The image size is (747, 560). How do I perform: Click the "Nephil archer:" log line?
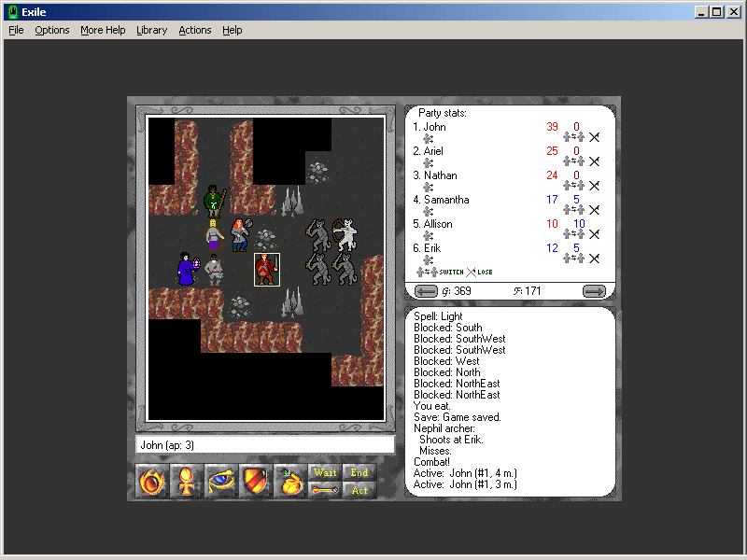[444, 428]
